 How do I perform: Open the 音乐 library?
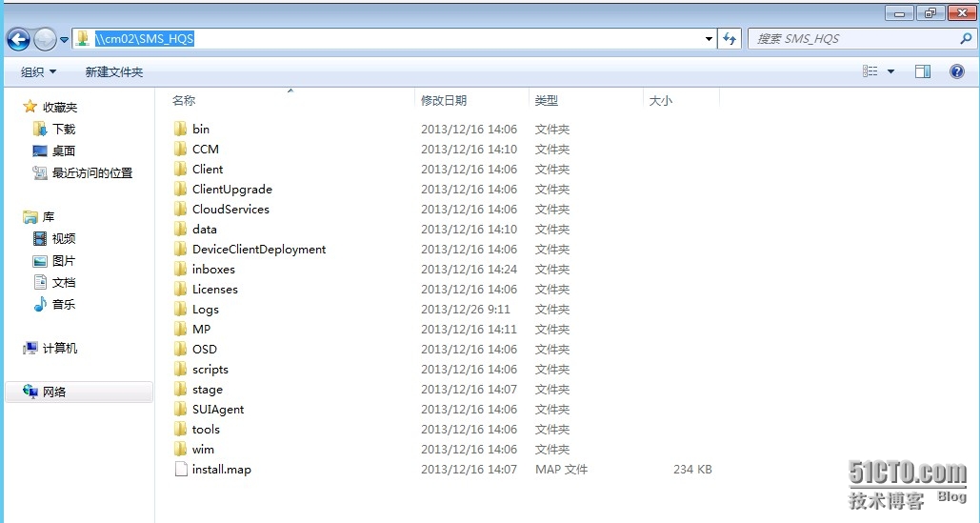point(63,304)
